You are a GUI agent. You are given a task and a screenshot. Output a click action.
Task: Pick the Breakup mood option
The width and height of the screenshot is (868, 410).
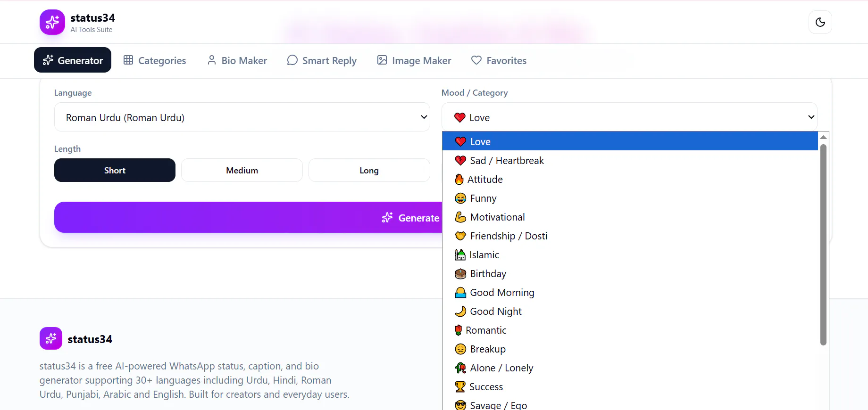point(630,349)
